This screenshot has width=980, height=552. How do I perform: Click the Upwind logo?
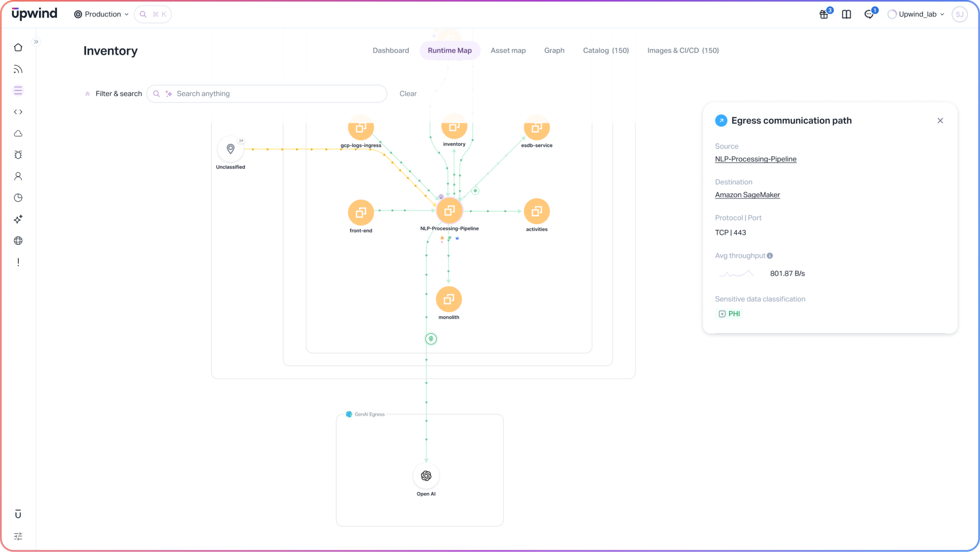34,14
